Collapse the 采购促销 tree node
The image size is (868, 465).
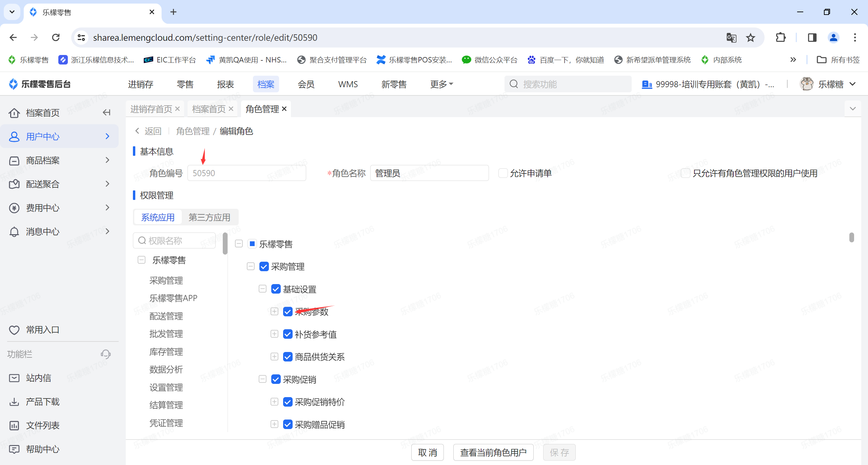point(263,379)
